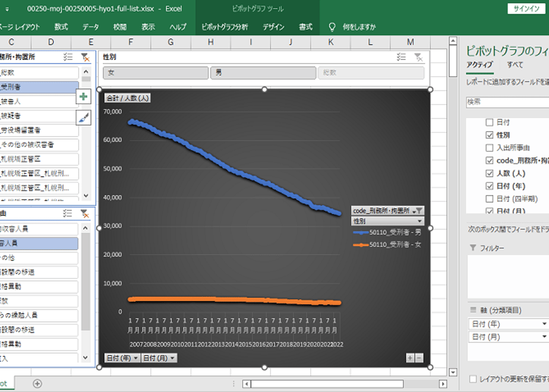Select その他の被収容者 in the left slicer
This screenshot has height=392, width=549.
click(x=39, y=144)
